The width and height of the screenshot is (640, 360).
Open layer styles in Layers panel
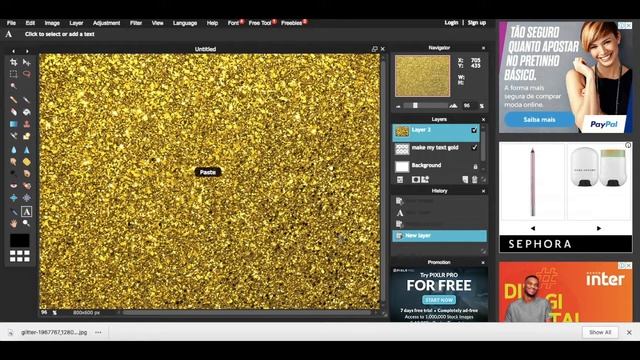pos(425,180)
